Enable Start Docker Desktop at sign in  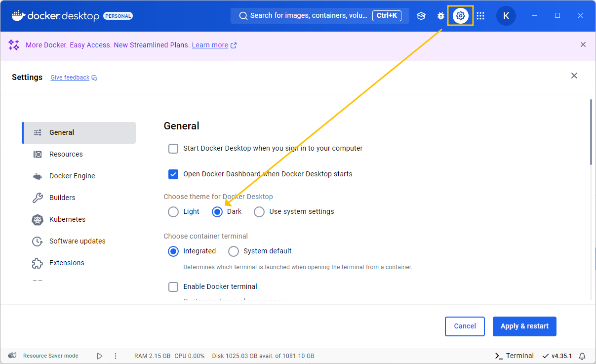[x=173, y=148]
